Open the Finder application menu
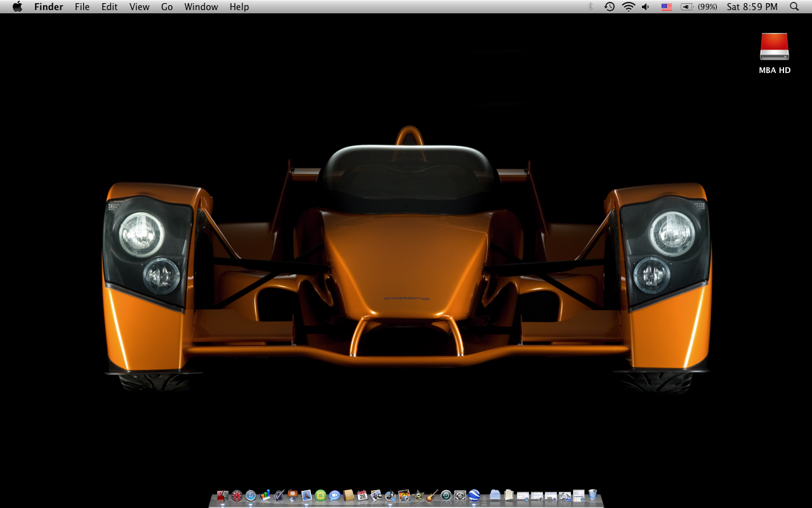 [48, 7]
